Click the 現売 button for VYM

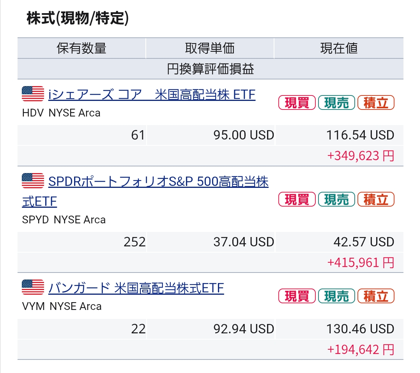coord(336,296)
